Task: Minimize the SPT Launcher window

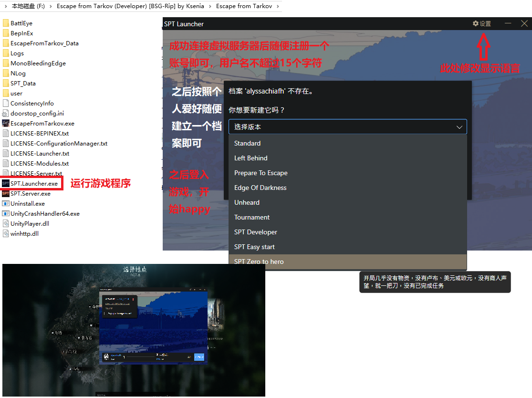Action: click(508, 23)
